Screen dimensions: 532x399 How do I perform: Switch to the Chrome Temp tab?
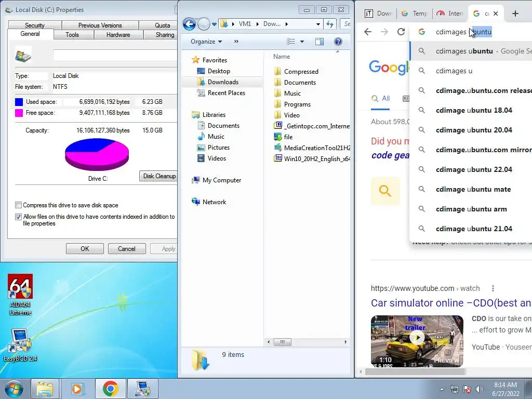[415, 14]
